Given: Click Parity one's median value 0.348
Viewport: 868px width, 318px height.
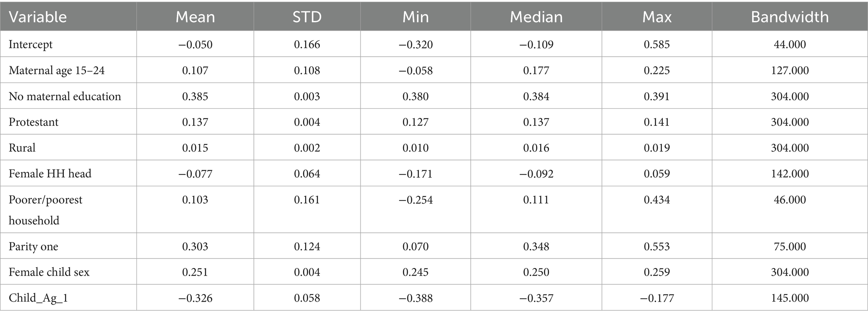Looking at the screenshot, I should pyautogui.click(x=536, y=246).
